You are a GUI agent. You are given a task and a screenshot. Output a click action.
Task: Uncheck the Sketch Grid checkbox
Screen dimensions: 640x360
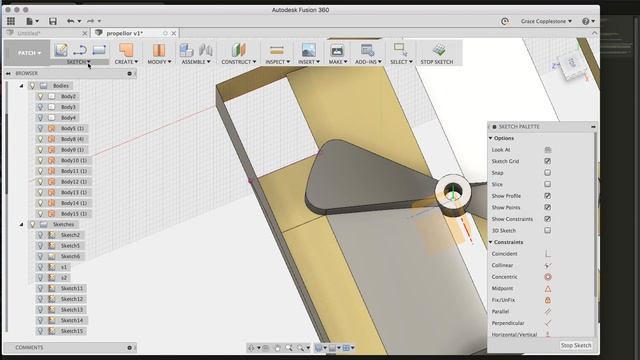[x=548, y=161]
